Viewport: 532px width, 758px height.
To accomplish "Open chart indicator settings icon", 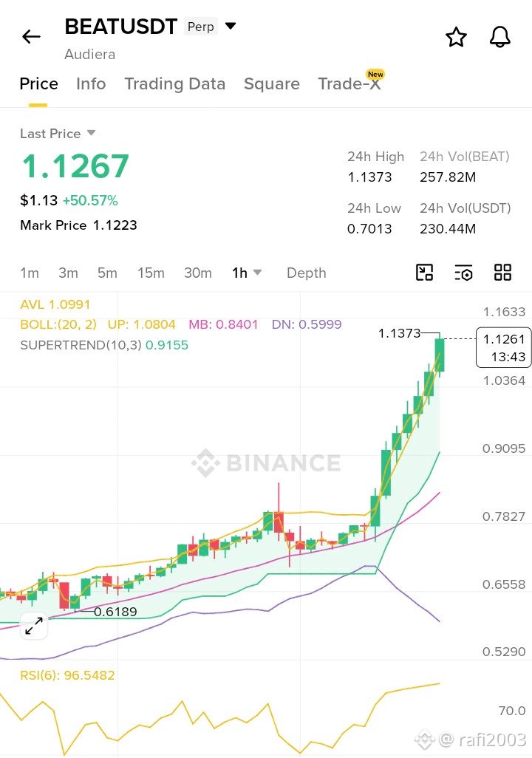I will [x=463, y=272].
